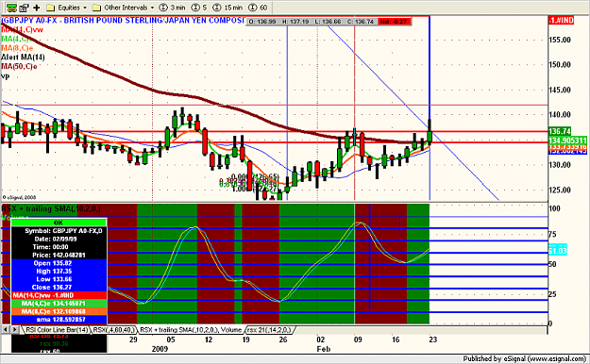Click the RSX + trailing SMA(,10,2,0,) label
The width and height of the screenshot is (590, 364).
(51, 208)
